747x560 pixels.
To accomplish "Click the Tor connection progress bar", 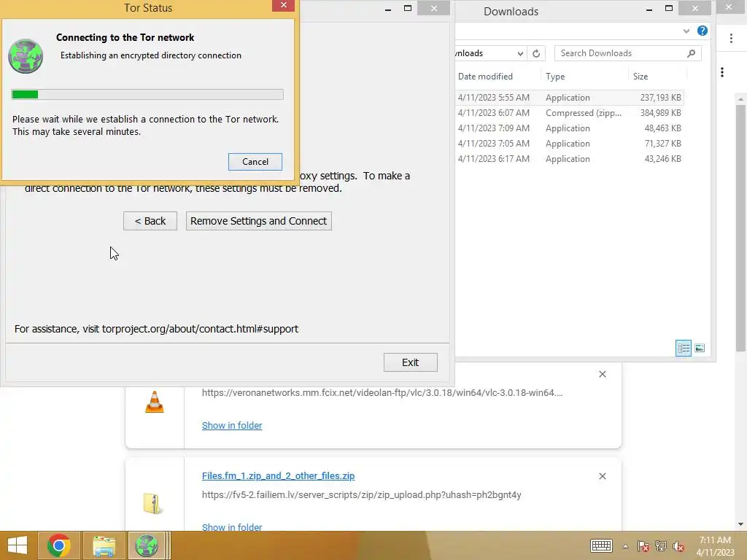I will [x=147, y=94].
